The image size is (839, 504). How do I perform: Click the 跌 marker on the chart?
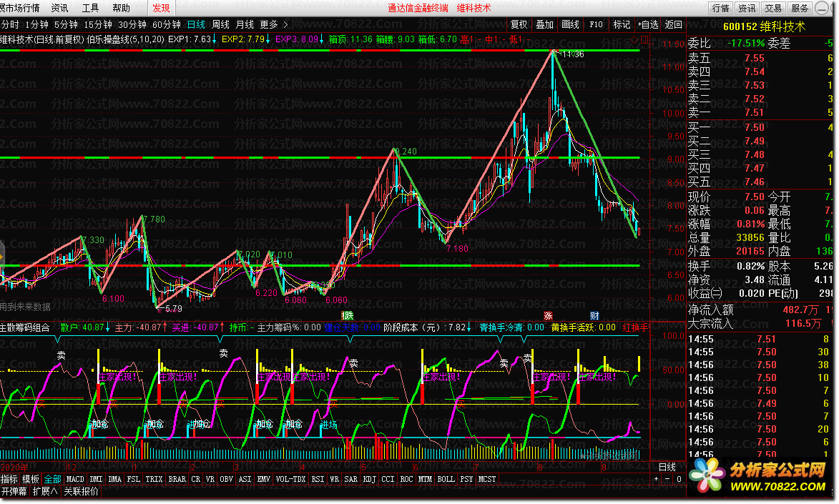pos(348,316)
